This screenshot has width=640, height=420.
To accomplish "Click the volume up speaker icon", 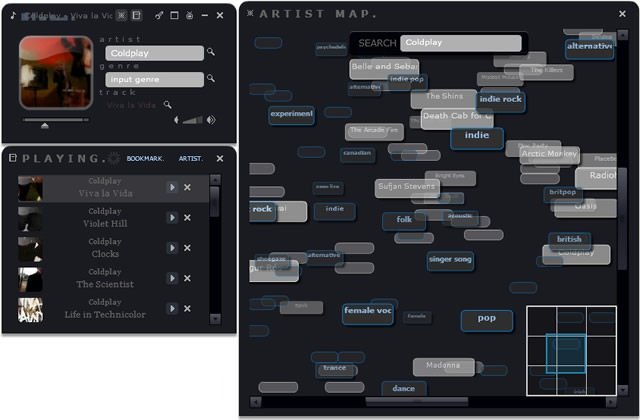I will tap(211, 120).
